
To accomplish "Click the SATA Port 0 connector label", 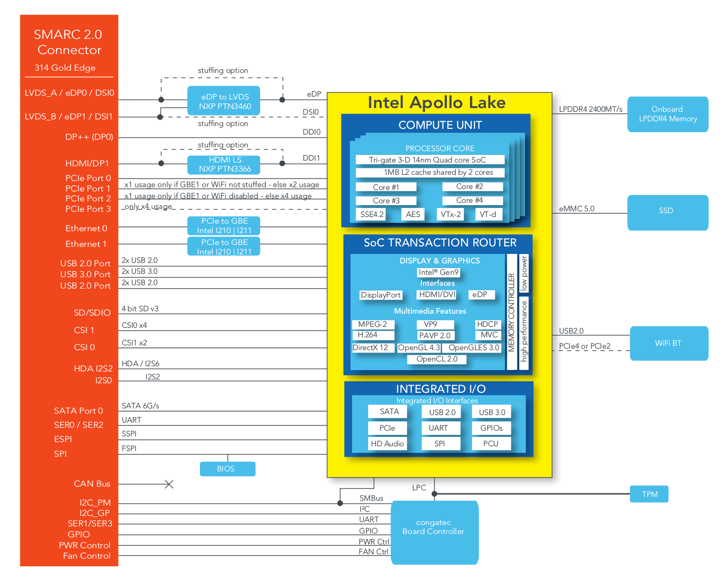I will coord(79,411).
